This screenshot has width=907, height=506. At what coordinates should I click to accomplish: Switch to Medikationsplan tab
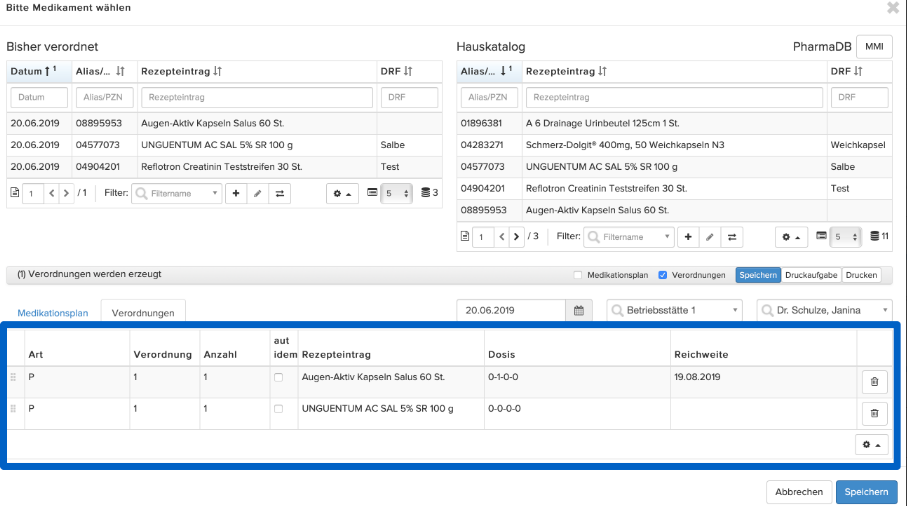click(53, 313)
